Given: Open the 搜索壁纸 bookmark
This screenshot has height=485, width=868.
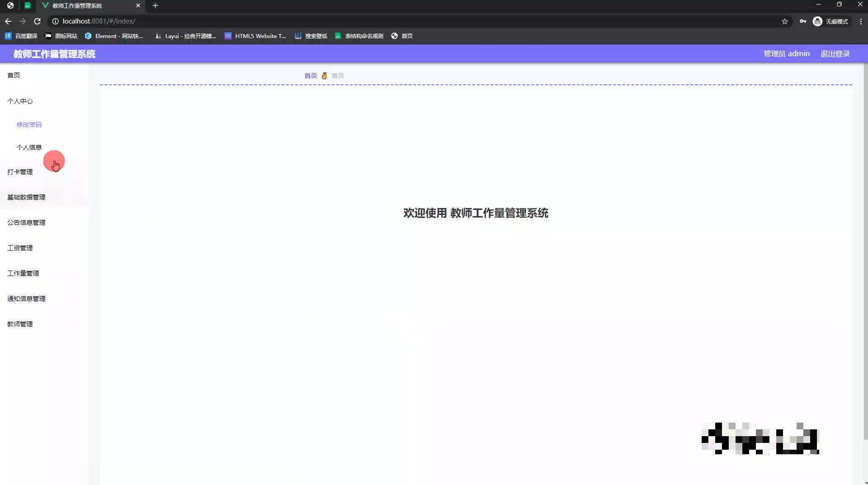Looking at the screenshot, I should tap(311, 36).
